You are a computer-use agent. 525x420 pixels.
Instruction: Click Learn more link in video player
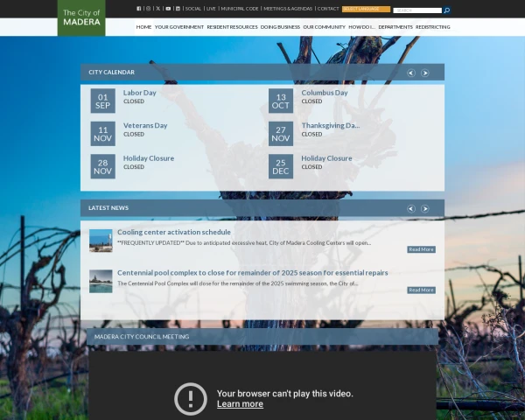[240, 404]
